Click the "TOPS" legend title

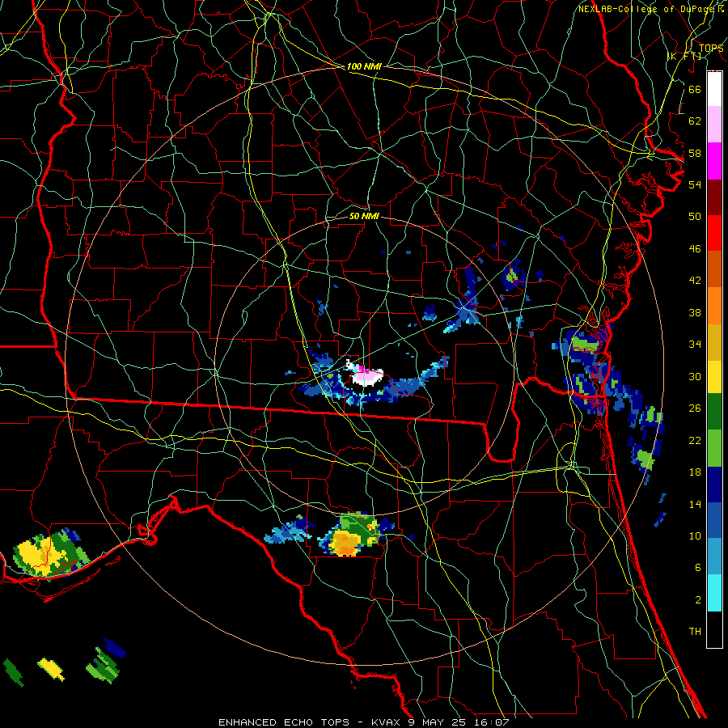(711, 48)
